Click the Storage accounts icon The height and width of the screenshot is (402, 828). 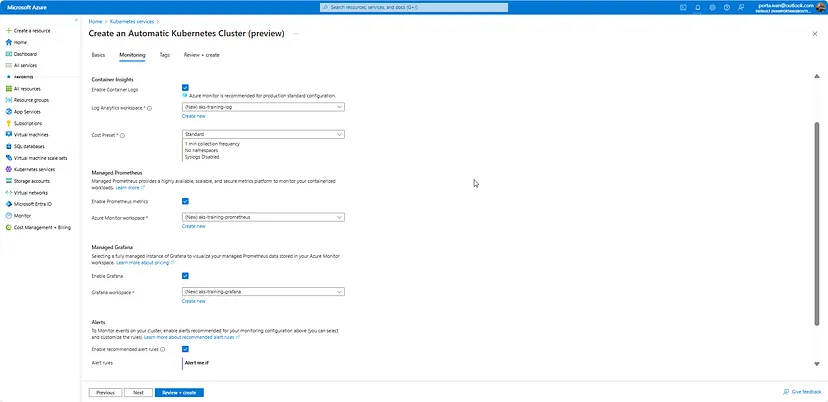[8, 181]
